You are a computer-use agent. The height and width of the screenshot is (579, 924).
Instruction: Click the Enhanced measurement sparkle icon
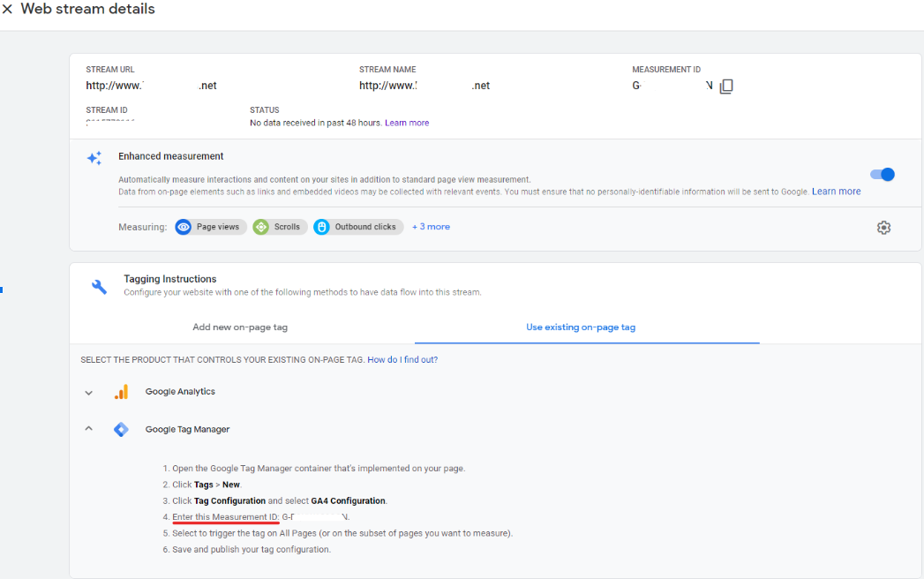pos(94,158)
